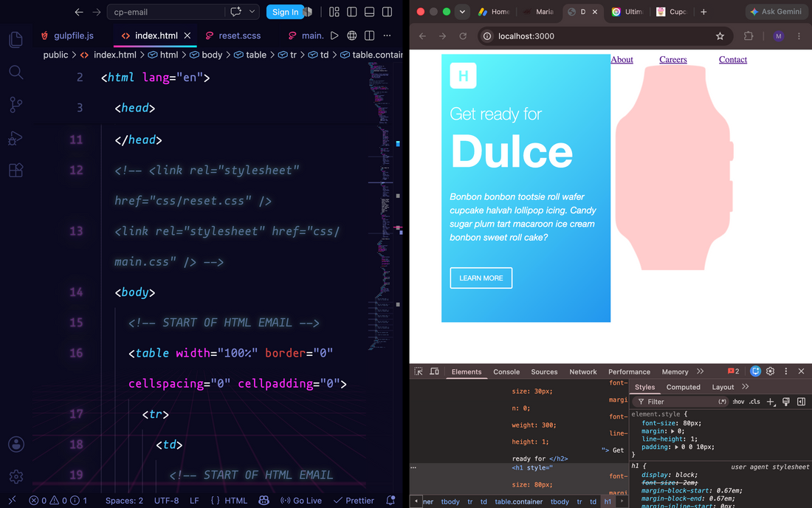
Task: Open the Copilot chat icon in command bar
Action: pos(235,11)
